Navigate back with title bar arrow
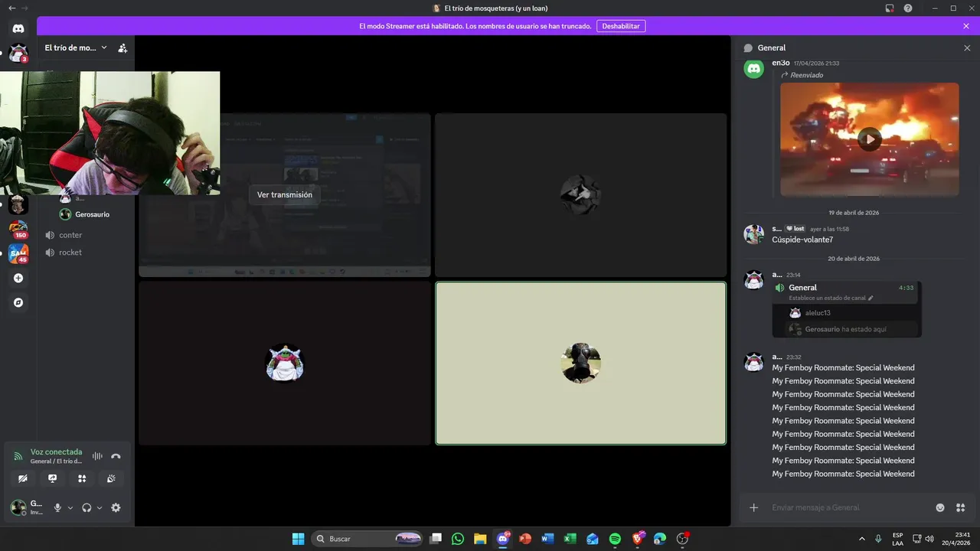 tap(11, 8)
